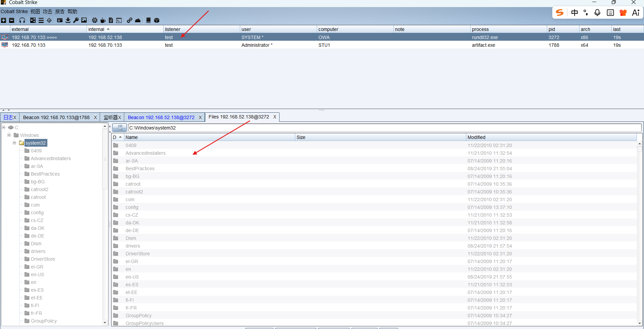644x329 pixels.
Task: Click the path field C:\Windows\system32
Action: 385,128
